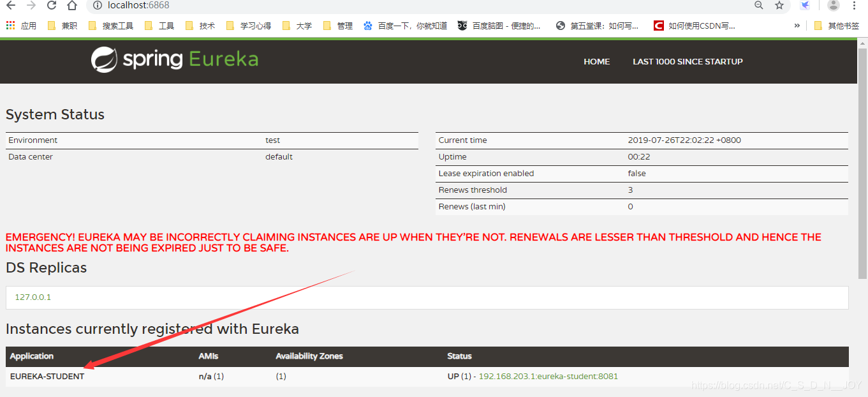Select the Renews (last min) value 0
Viewport: 868px width, 397px height.
(x=630, y=207)
